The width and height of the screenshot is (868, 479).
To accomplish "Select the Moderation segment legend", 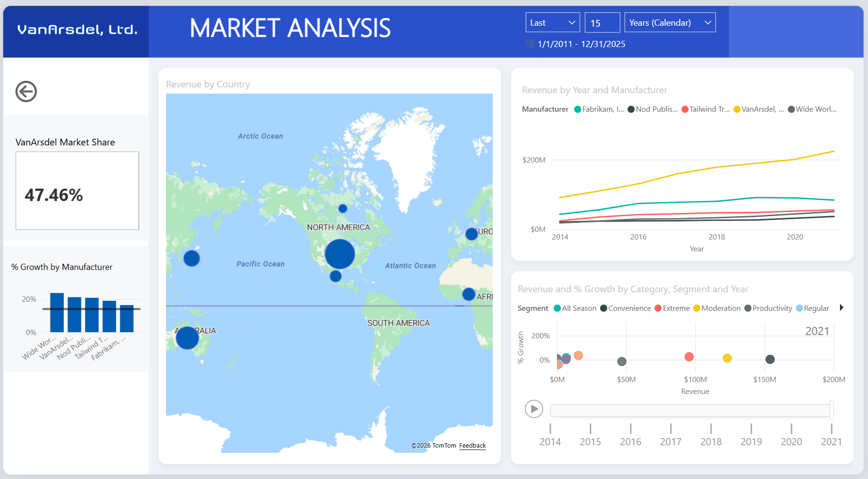I will click(x=717, y=308).
